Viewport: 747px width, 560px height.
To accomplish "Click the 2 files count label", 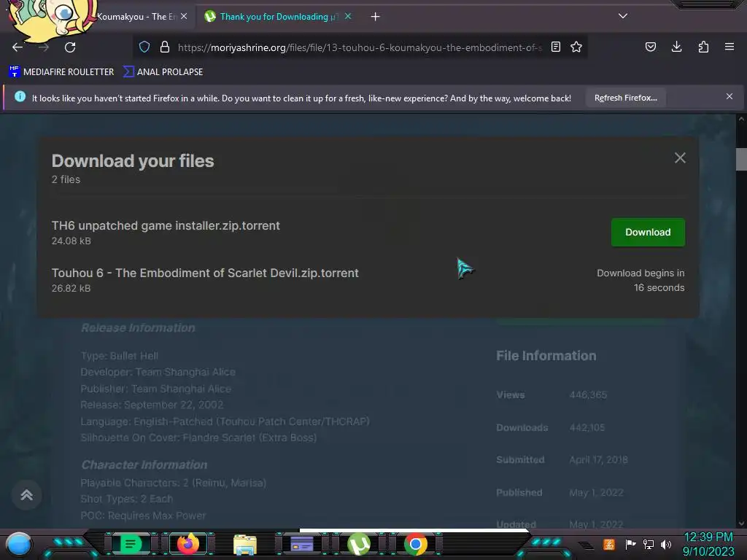I will tap(66, 179).
